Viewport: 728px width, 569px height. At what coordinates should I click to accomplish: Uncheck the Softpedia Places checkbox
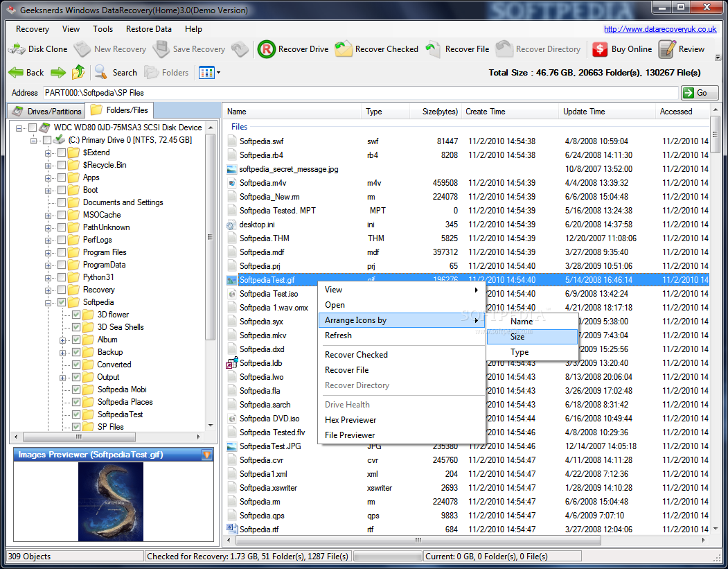pyautogui.click(x=76, y=402)
